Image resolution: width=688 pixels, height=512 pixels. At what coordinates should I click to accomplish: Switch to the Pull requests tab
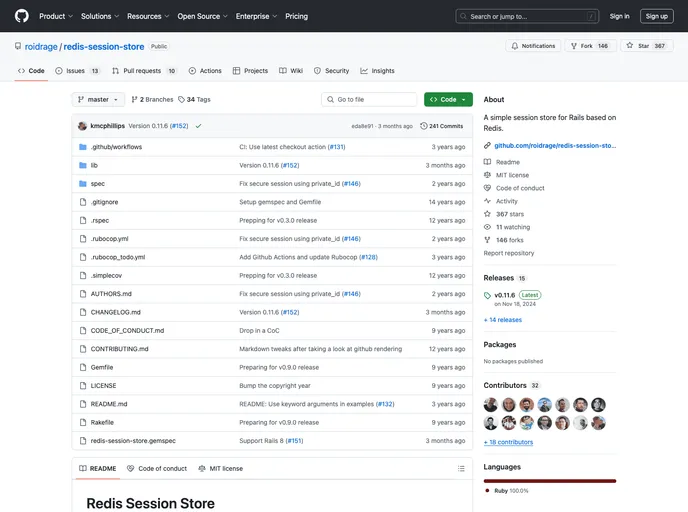[144, 71]
